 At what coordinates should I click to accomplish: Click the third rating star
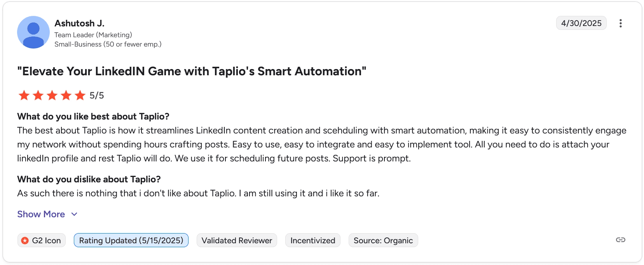pos(52,95)
